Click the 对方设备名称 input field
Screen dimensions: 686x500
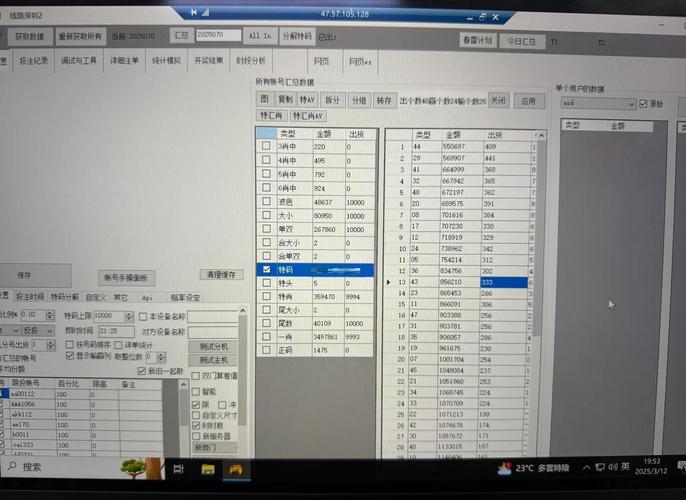coord(213,332)
